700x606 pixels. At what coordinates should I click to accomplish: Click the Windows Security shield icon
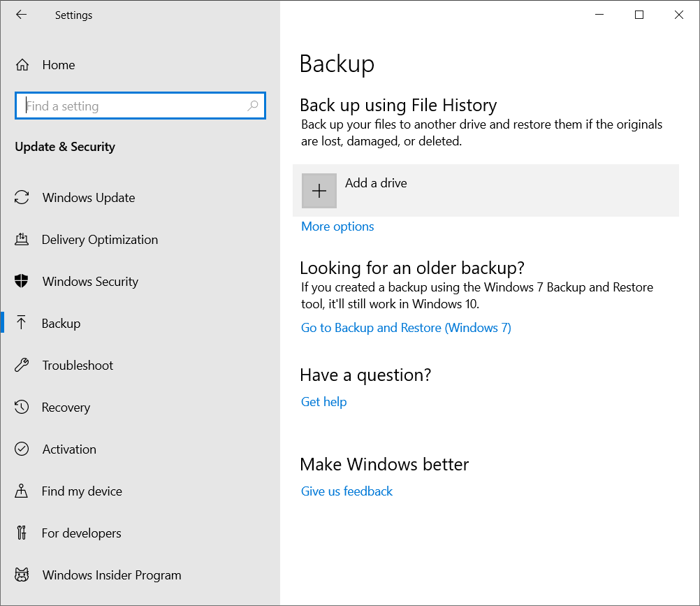[x=22, y=282]
